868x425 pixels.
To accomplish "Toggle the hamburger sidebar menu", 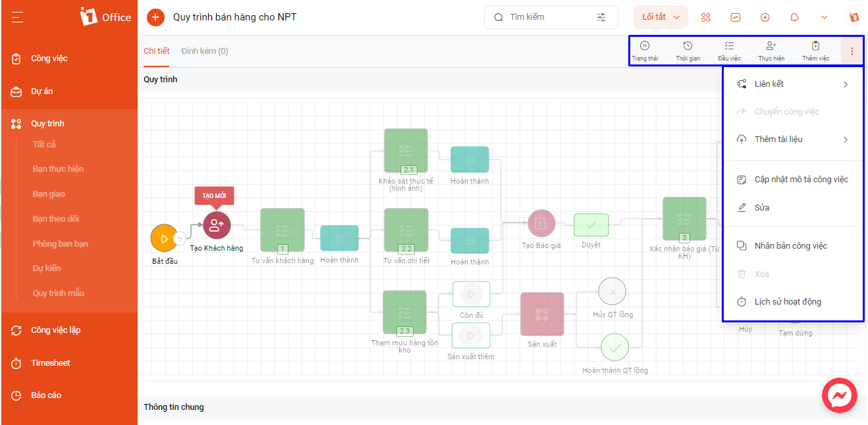I will tap(17, 17).
